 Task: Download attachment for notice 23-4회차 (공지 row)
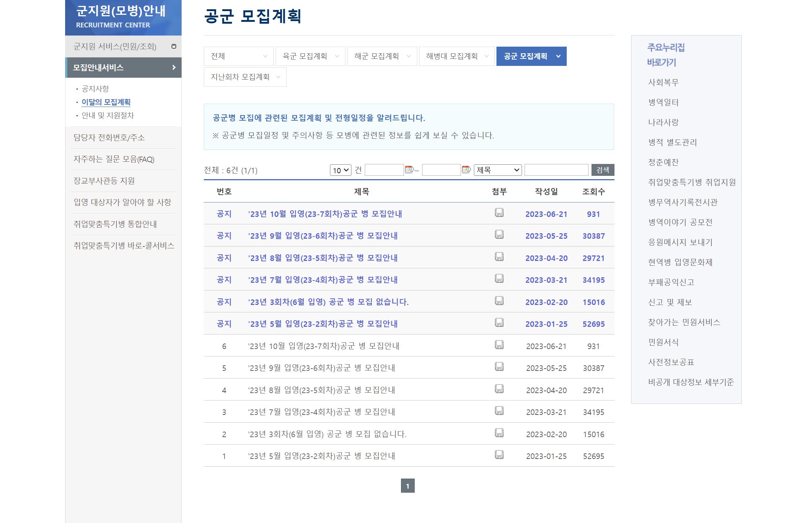499,278
